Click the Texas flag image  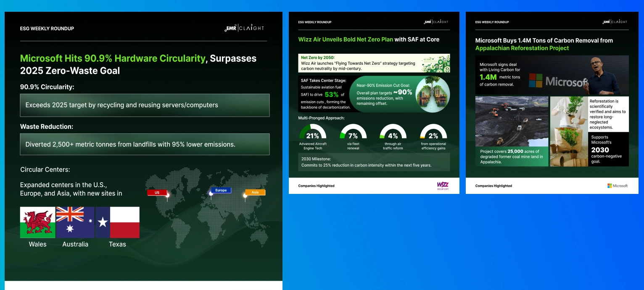117,222
